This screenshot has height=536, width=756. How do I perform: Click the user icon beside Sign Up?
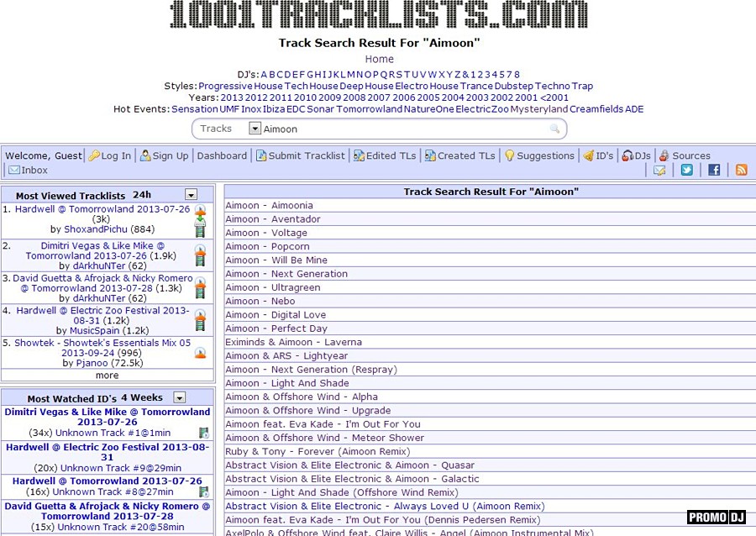(x=145, y=155)
